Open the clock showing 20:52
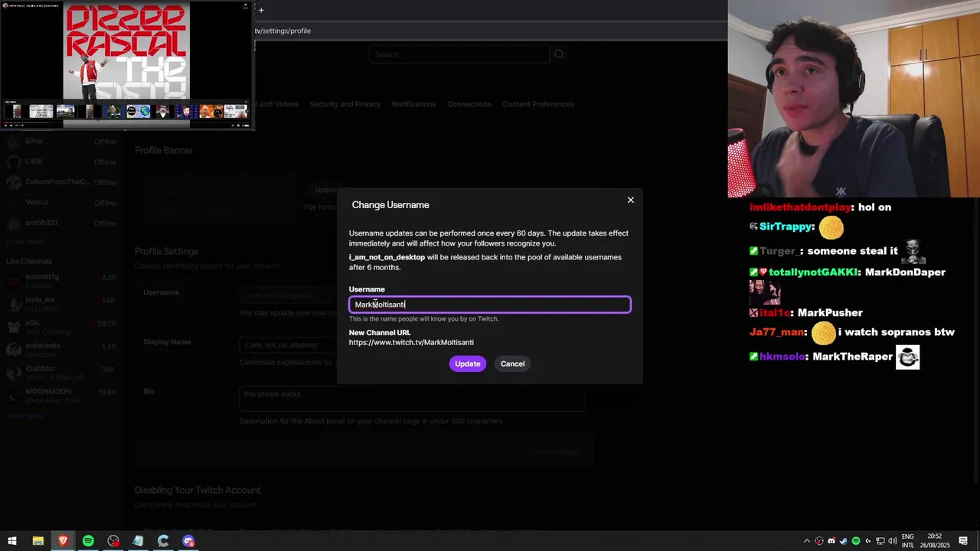This screenshot has width=980, height=551. point(935,541)
